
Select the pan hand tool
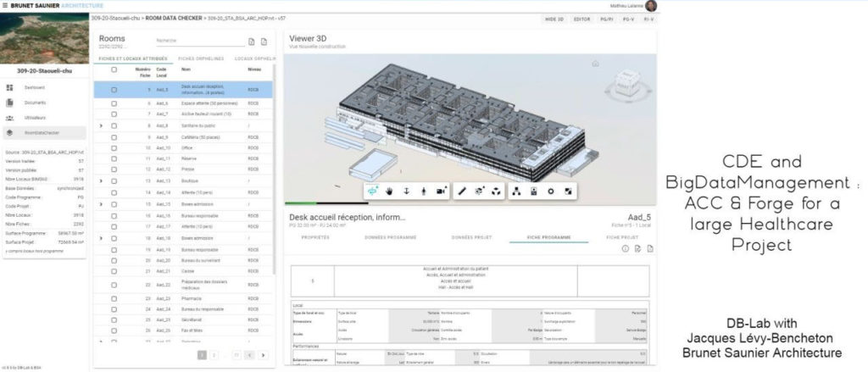coord(389,191)
